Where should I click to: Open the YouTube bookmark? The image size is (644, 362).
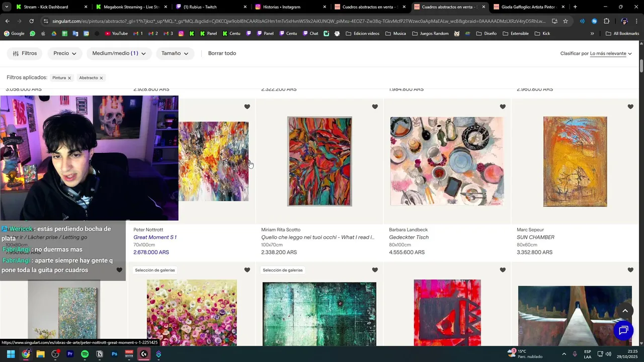(x=116, y=34)
